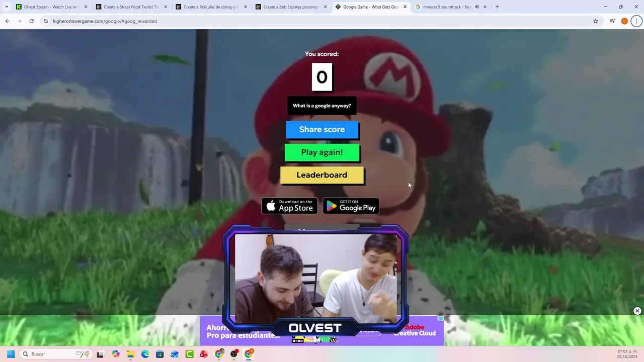The image size is (644, 362).
Task: Click the taskbar Buscar search box
Action: 56,354
